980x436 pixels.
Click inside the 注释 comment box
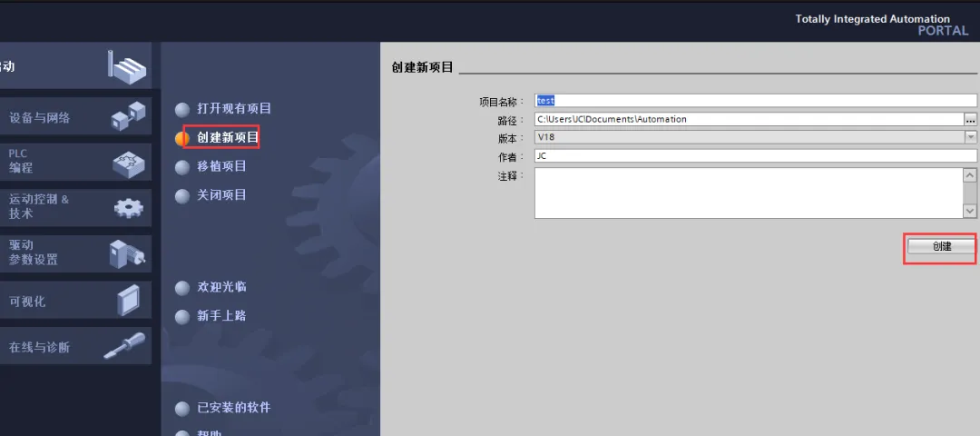(749, 193)
